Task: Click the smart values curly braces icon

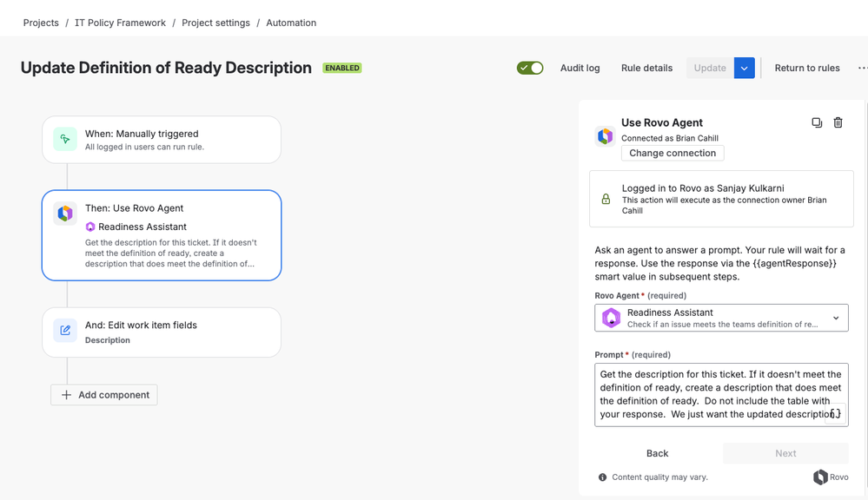Action: (x=835, y=414)
